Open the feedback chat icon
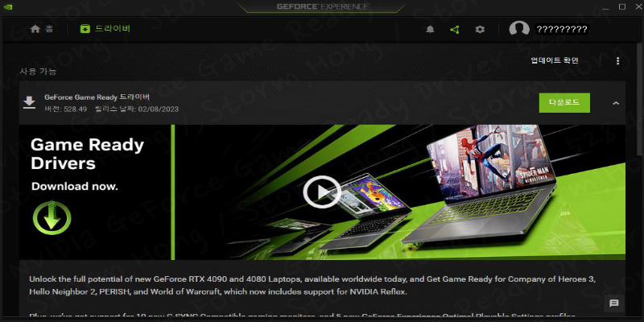Image resolution: width=644 pixels, height=322 pixels. (x=614, y=303)
